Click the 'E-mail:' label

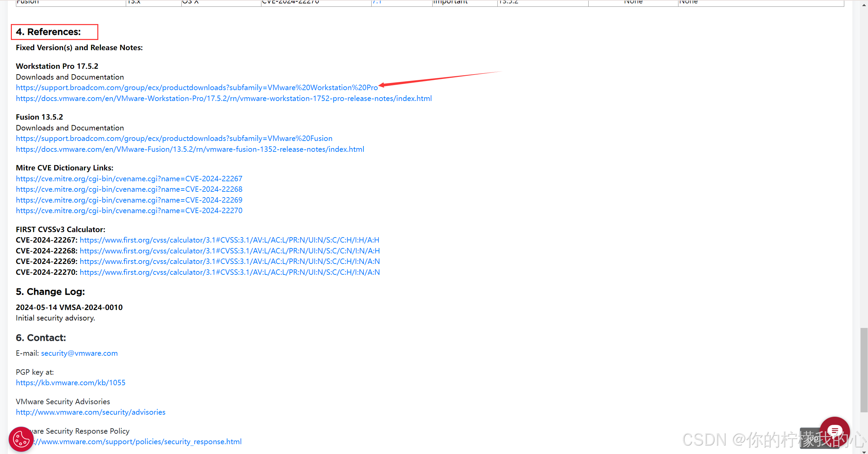coord(27,353)
